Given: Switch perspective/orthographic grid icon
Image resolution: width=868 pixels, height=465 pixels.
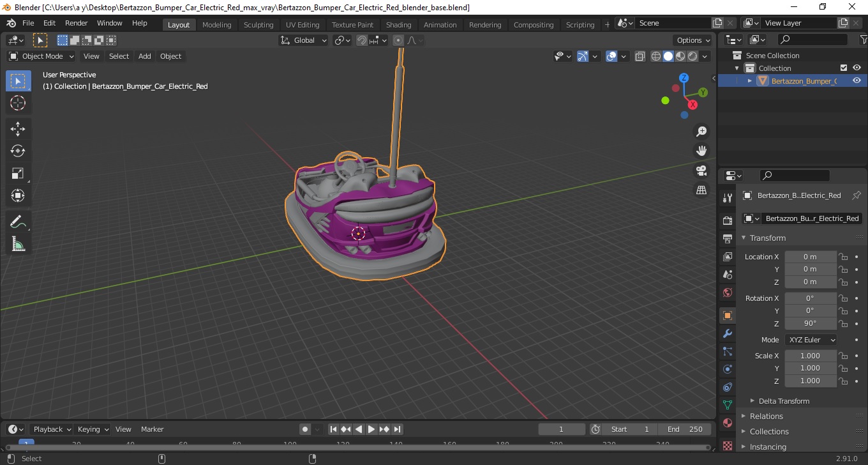Looking at the screenshot, I should pyautogui.click(x=701, y=190).
